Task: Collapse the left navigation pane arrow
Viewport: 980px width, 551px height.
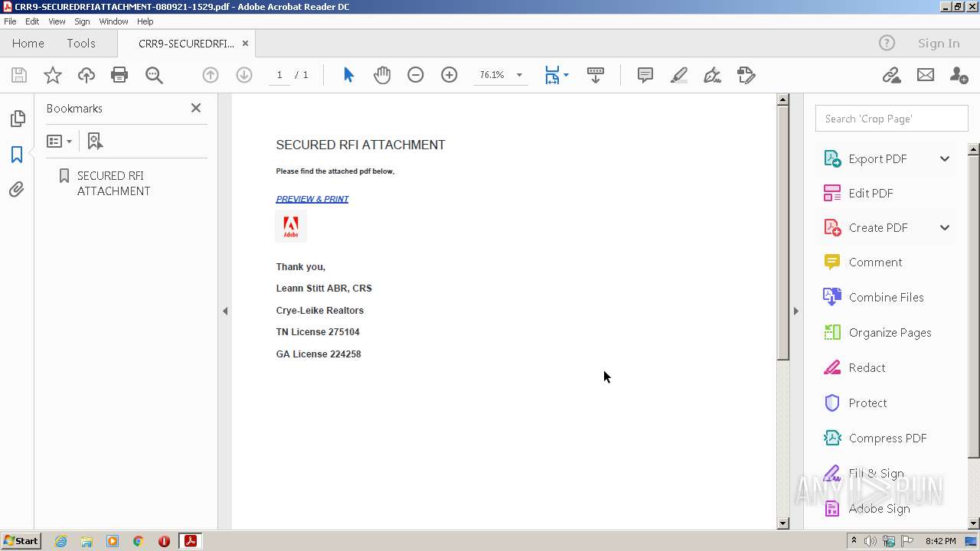Action: click(225, 311)
